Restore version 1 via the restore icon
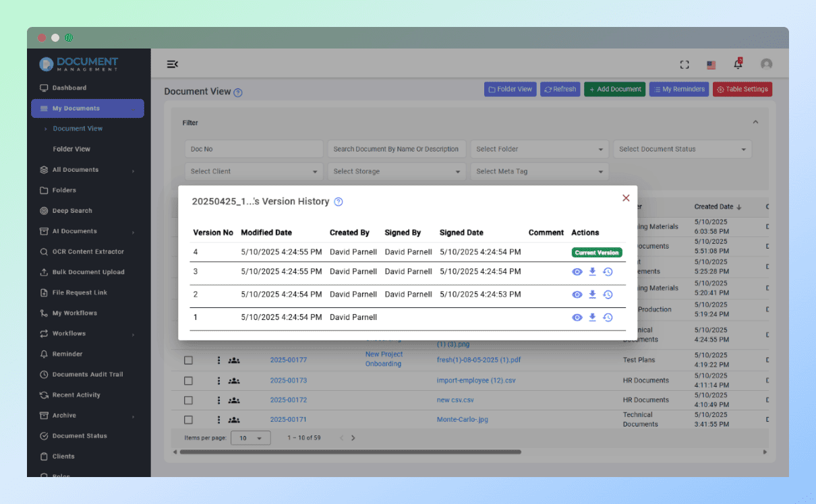 tap(608, 317)
